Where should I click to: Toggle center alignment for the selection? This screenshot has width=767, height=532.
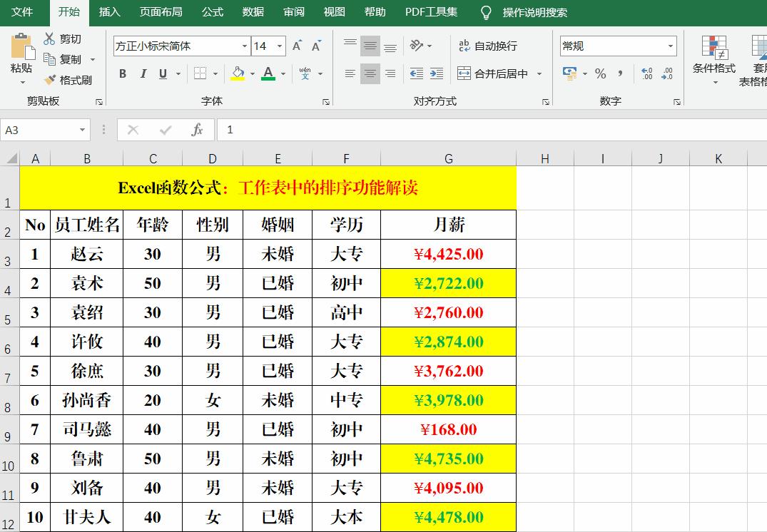[370, 73]
